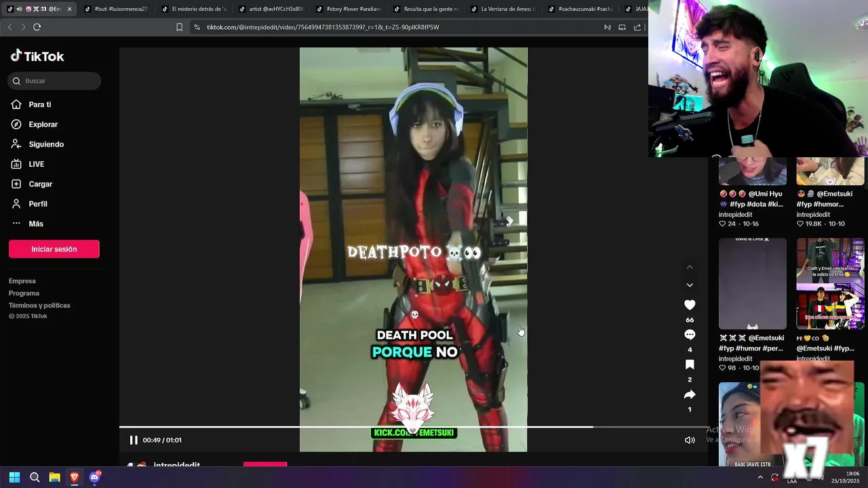Image resolution: width=868 pixels, height=488 pixels.
Task: Switch to #sachauzumaki tab
Action: point(580,9)
